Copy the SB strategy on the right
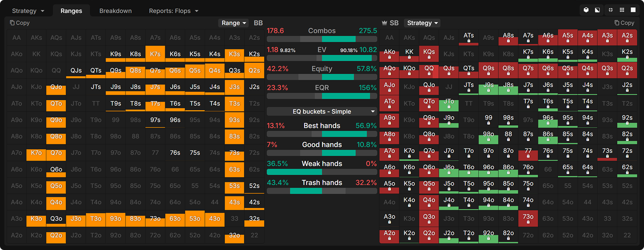Image resolution: width=644 pixels, height=250 pixels. point(624,23)
